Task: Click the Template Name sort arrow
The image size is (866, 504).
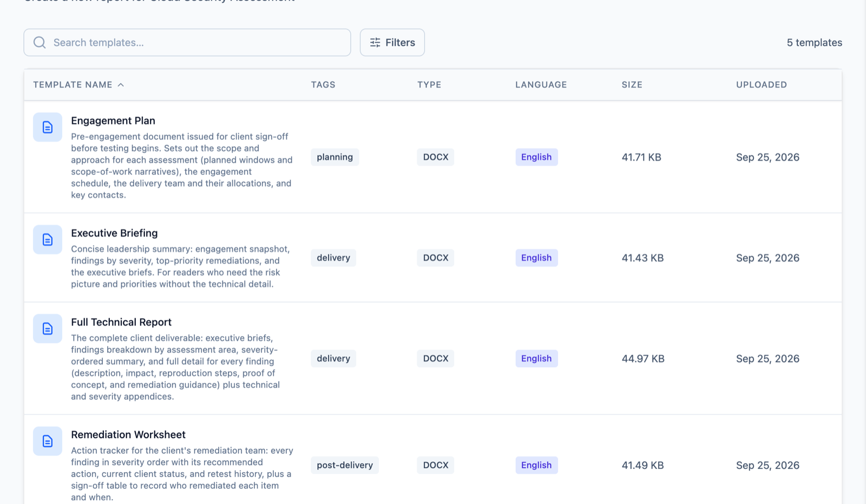Action: click(x=121, y=85)
